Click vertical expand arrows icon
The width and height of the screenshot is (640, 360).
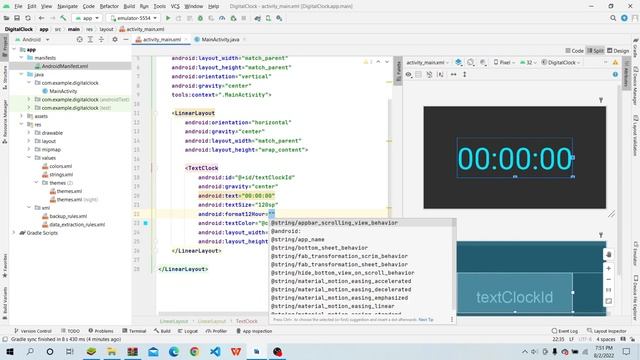(x=464, y=75)
